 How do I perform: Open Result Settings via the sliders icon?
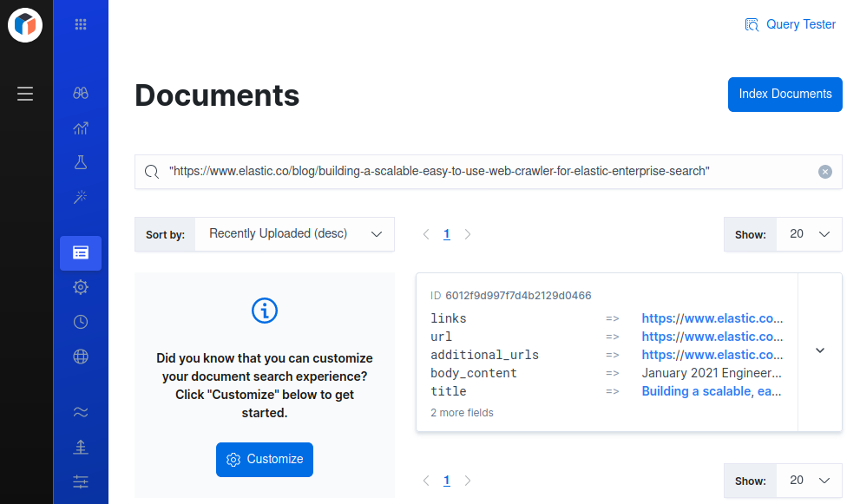pyautogui.click(x=81, y=481)
